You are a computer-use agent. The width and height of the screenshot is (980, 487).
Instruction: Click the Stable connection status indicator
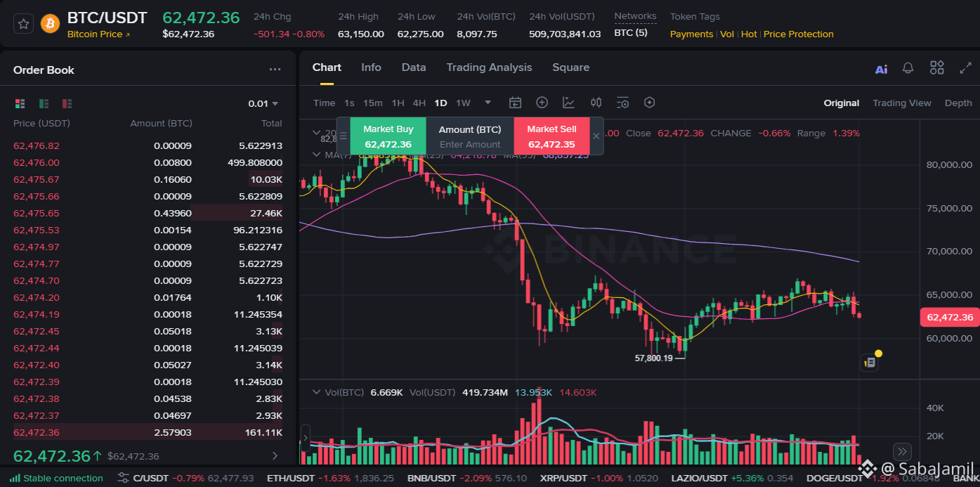click(x=56, y=478)
